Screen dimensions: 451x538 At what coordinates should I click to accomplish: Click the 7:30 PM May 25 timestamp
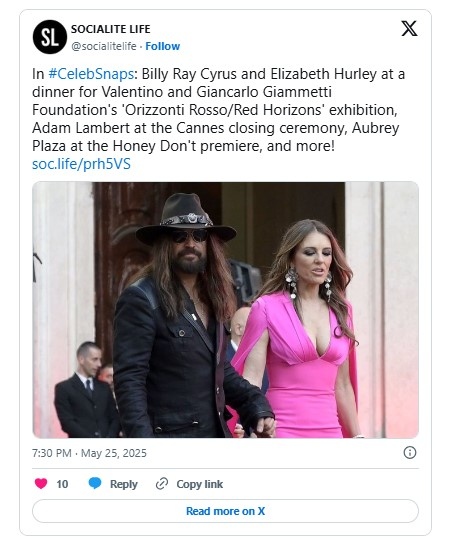point(89,453)
